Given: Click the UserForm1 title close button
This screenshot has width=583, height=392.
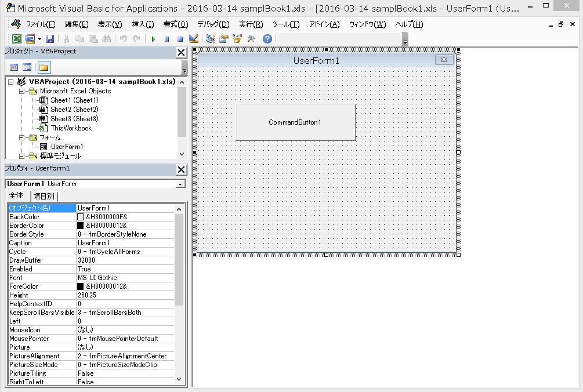Looking at the screenshot, I should click(x=444, y=60).
